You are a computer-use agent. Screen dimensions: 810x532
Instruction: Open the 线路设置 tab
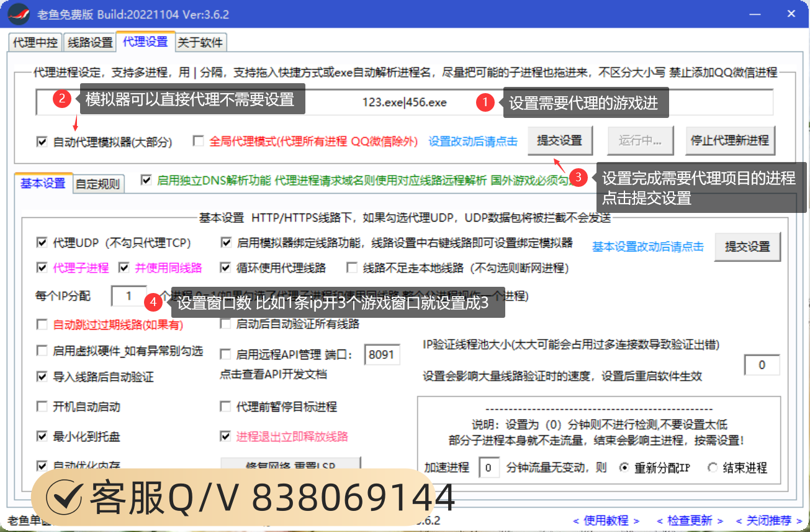click(x=90, y=43)
